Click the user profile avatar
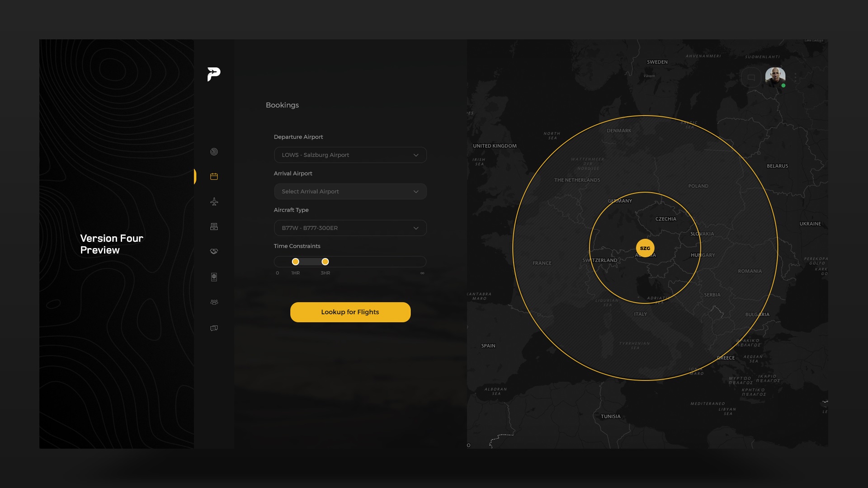Viewport: 868px width, 488px height. point(775,77)
